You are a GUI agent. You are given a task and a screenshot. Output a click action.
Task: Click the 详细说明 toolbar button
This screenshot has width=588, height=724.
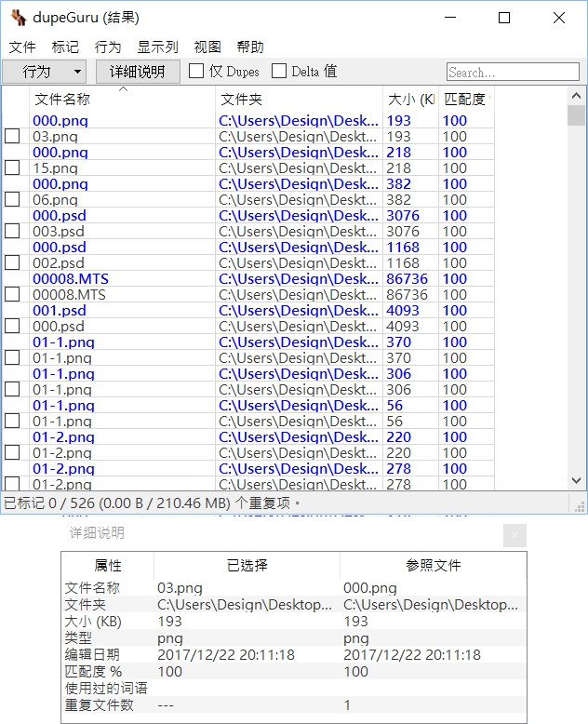click(x=138, y=72)
